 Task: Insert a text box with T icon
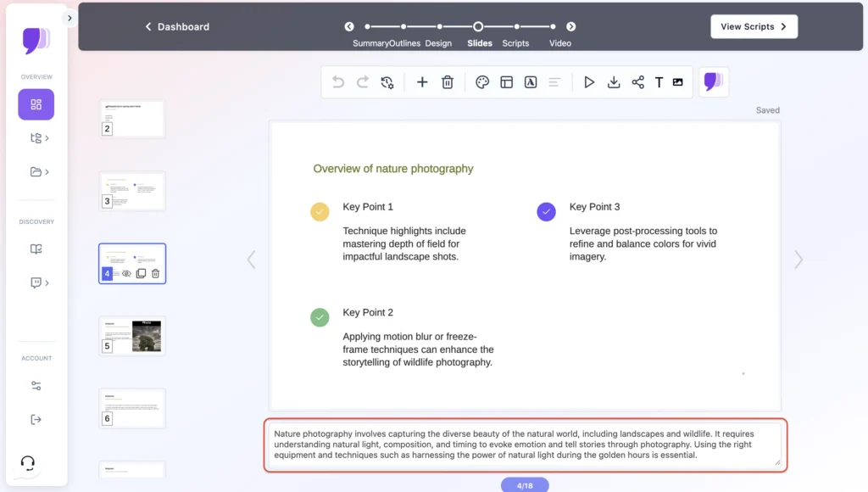pyautogui.click(x=659, y=82)
